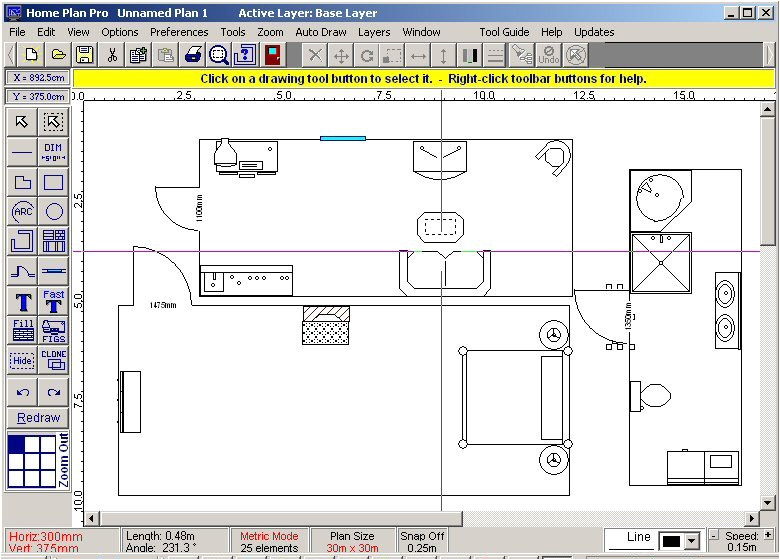
Task: Toggle Metric Mode in status bar
Action: 269,541
